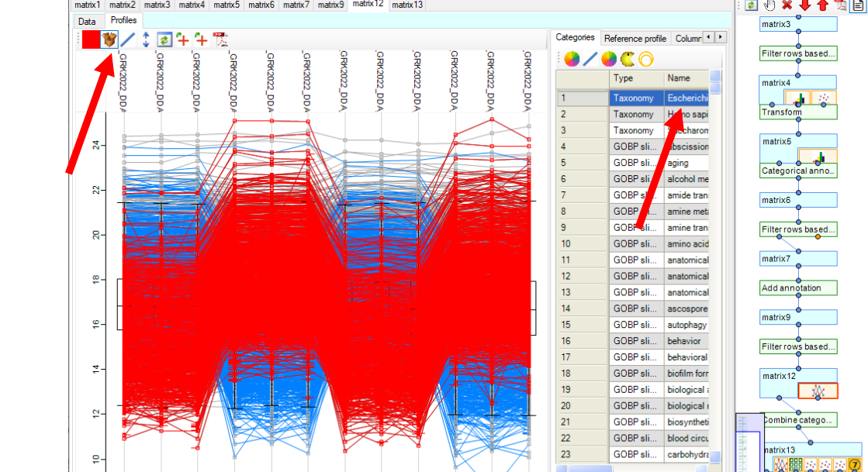Click the red down arrow in workflow toolbar
This screenshot has height=472, width=868.
pyautogui.click(x=805, y=5)
